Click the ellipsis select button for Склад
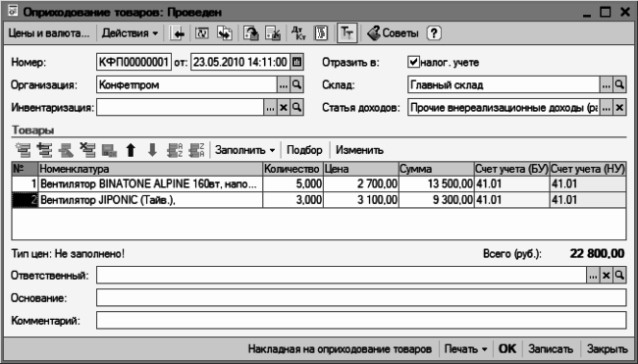This screenshot has width=638, height=364. tap(606, 84)
